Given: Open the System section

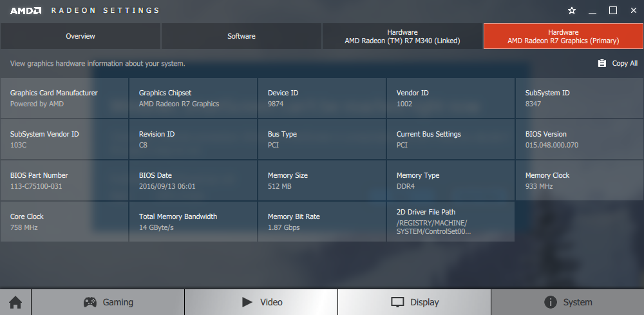Looking at the screenshot, I should [x=567, y=302].
